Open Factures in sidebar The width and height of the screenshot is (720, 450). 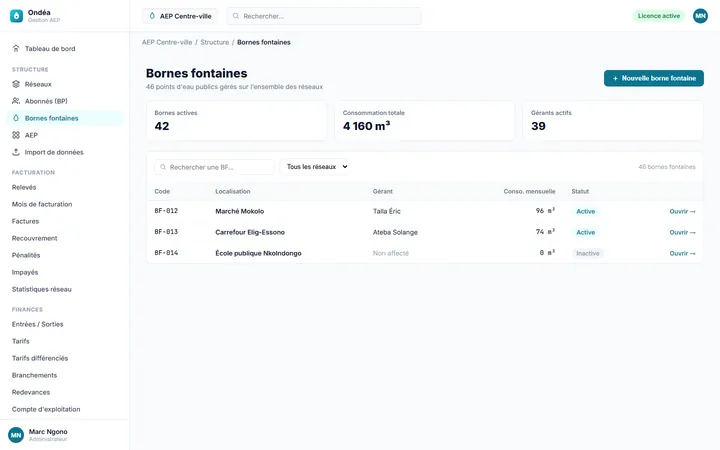[x=25, y=221]
